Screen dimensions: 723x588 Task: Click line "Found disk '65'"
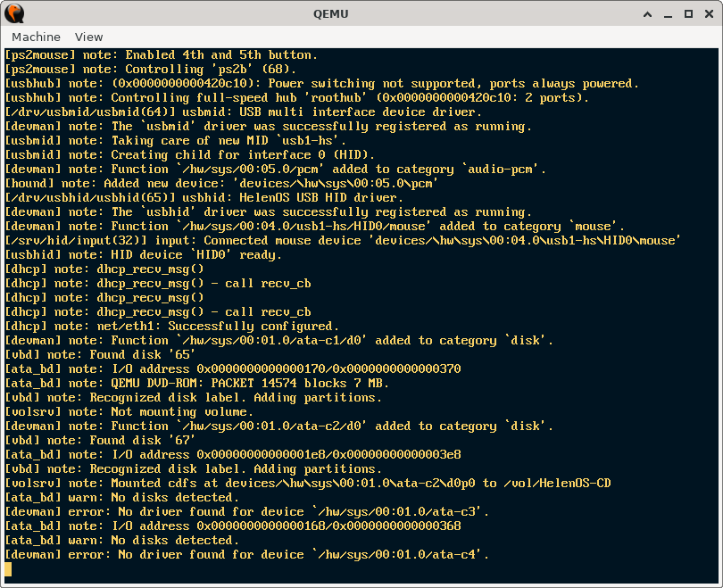click(x=101, y=355)
